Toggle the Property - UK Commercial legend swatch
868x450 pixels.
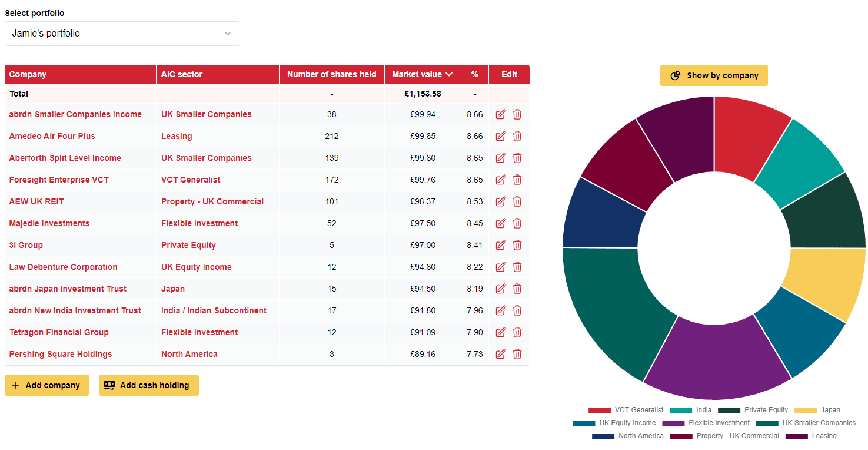tap(681, 436)
